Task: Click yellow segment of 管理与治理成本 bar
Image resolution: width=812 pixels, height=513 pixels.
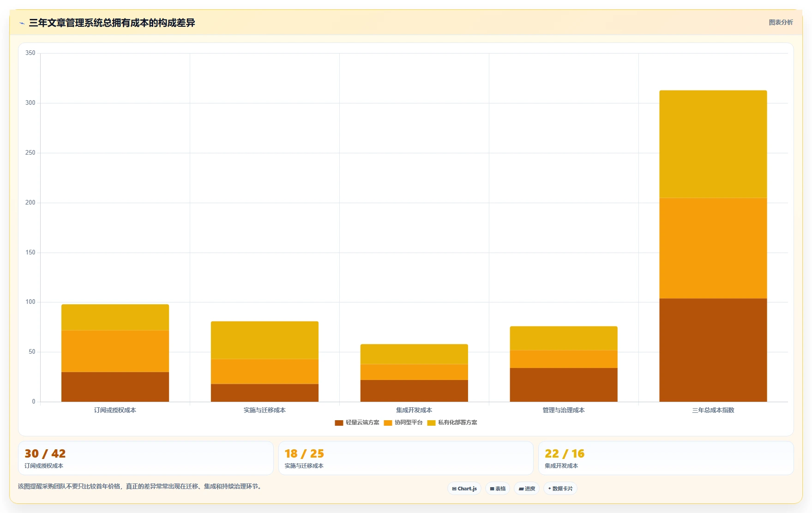Action: tap(564, 338)
